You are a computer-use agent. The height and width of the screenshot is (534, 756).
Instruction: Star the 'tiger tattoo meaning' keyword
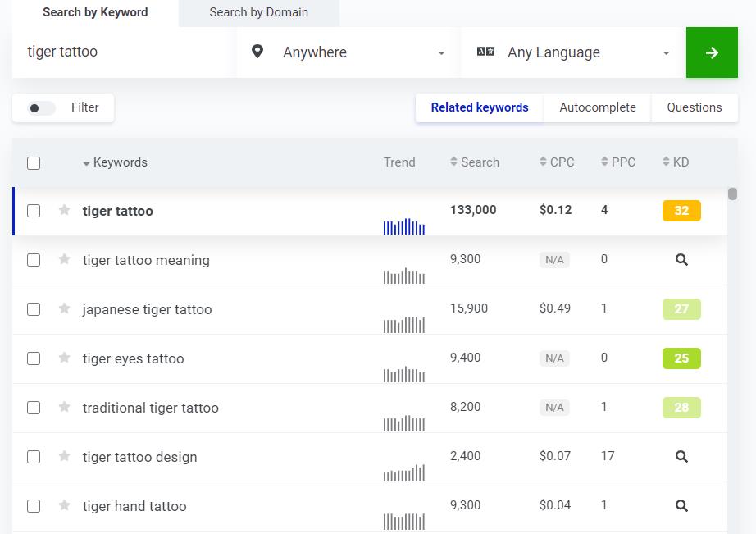pyautogui.click(x=65, y=260)
